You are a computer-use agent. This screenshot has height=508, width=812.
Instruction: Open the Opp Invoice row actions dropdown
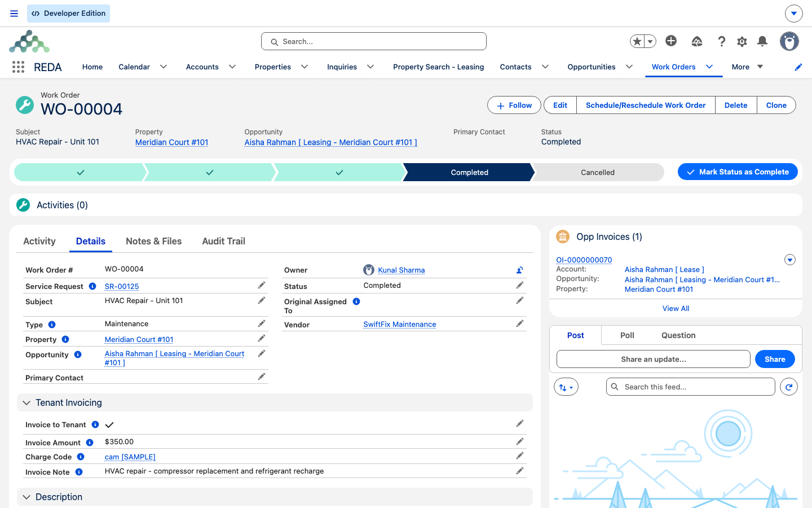click(x=790, y=260)
